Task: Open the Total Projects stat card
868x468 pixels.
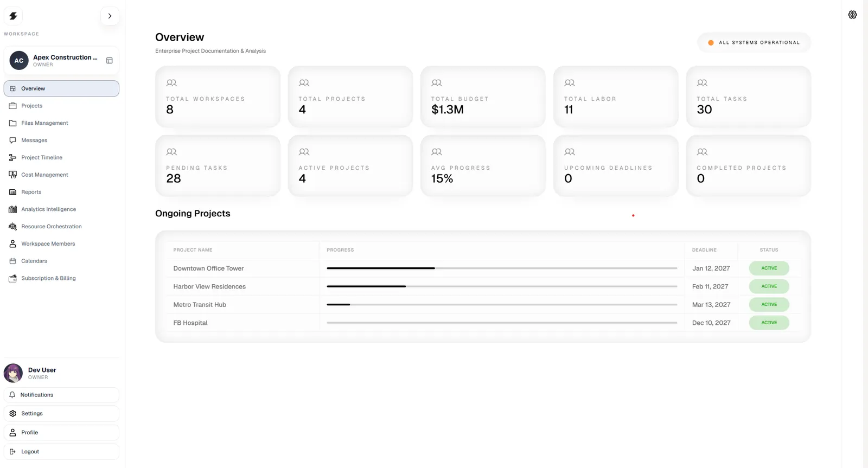Action: click(350, 97)
